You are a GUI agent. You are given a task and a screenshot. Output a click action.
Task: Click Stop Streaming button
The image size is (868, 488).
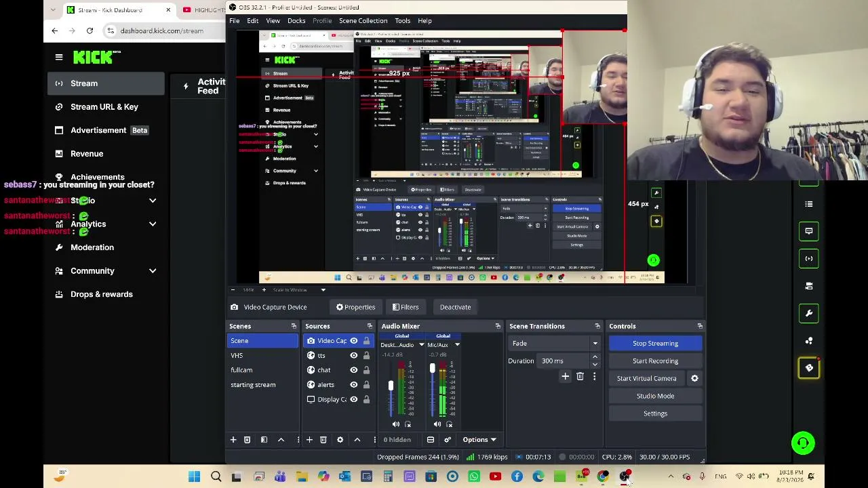(x=655, y=344)
